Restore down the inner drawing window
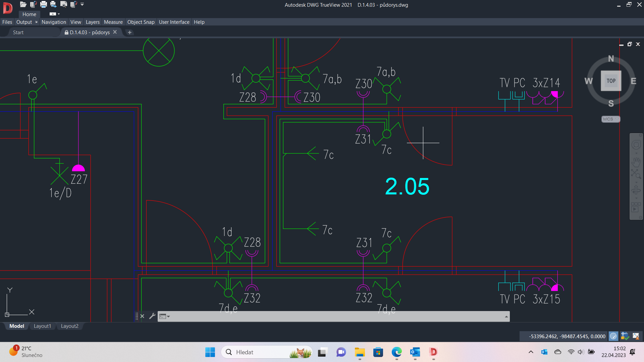This screenshot has width=644, height=362. [x=630, y=44]
